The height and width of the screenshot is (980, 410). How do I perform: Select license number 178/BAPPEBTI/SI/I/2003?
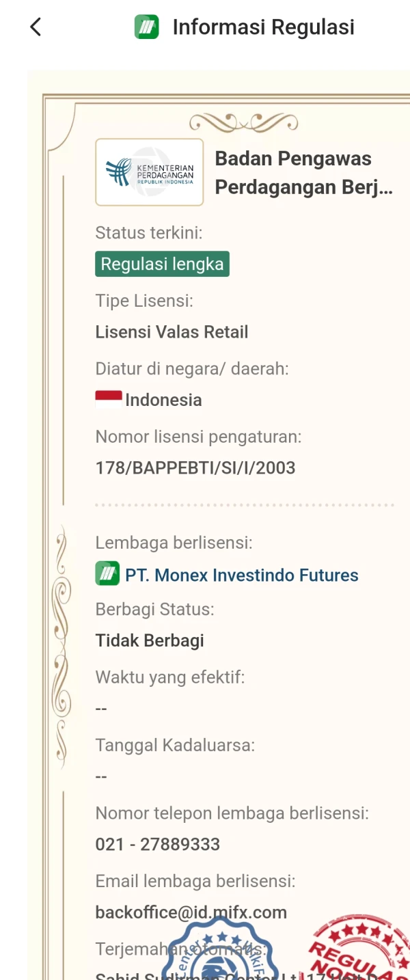click(195, 468)
